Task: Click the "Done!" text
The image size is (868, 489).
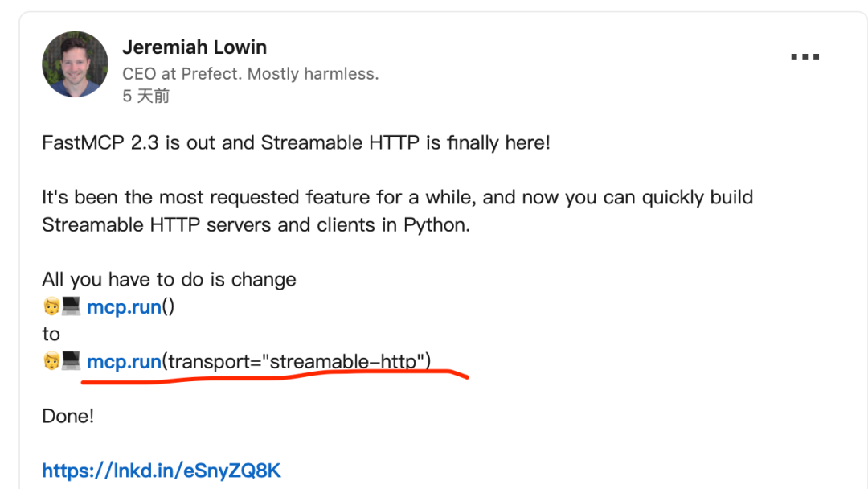Action: [68, 417]
